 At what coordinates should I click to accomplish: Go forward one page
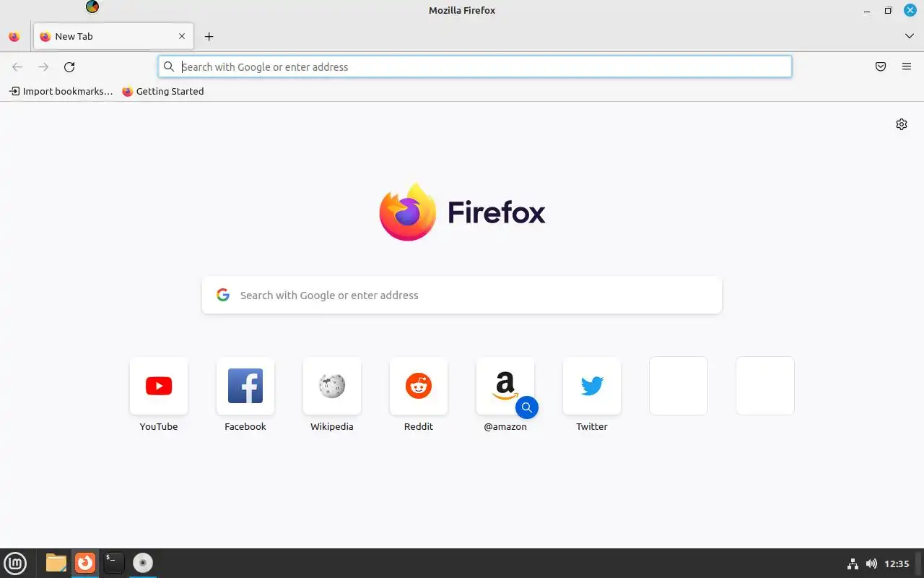click(x=43, y=66)
